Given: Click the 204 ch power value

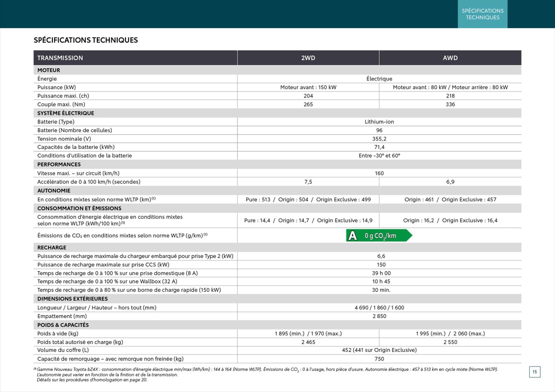Looking at the screenshot, I should [x=308, y=96].
